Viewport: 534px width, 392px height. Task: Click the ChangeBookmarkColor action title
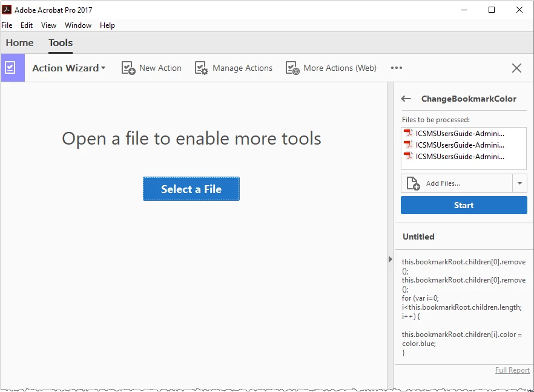469,99
